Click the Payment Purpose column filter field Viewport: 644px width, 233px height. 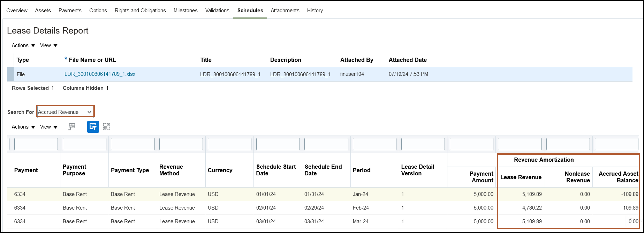(85, 144)
